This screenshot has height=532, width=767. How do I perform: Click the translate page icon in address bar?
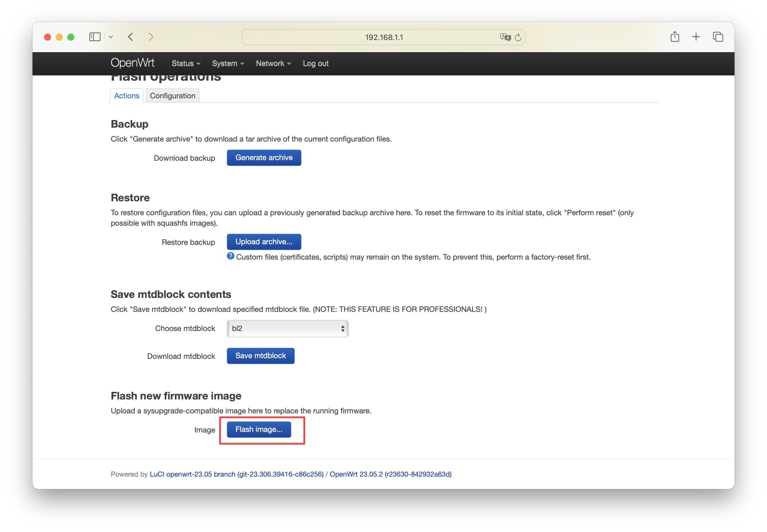(x=505, y=37)
